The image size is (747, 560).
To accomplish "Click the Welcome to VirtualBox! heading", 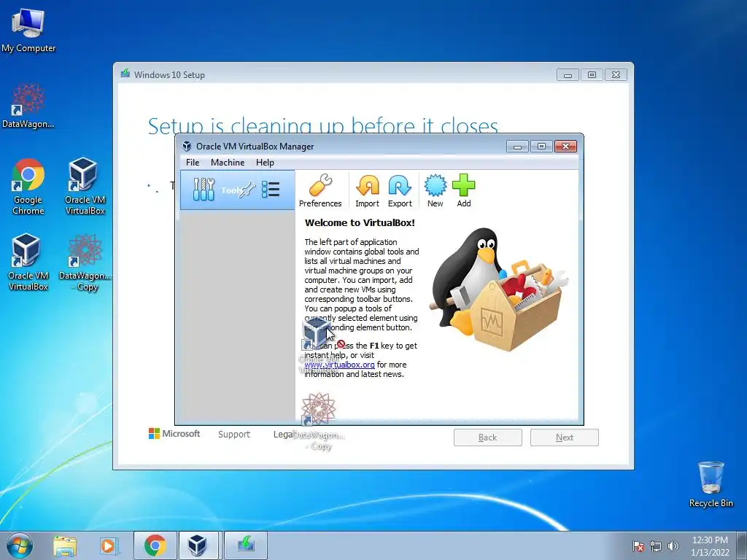I will 360,222.
